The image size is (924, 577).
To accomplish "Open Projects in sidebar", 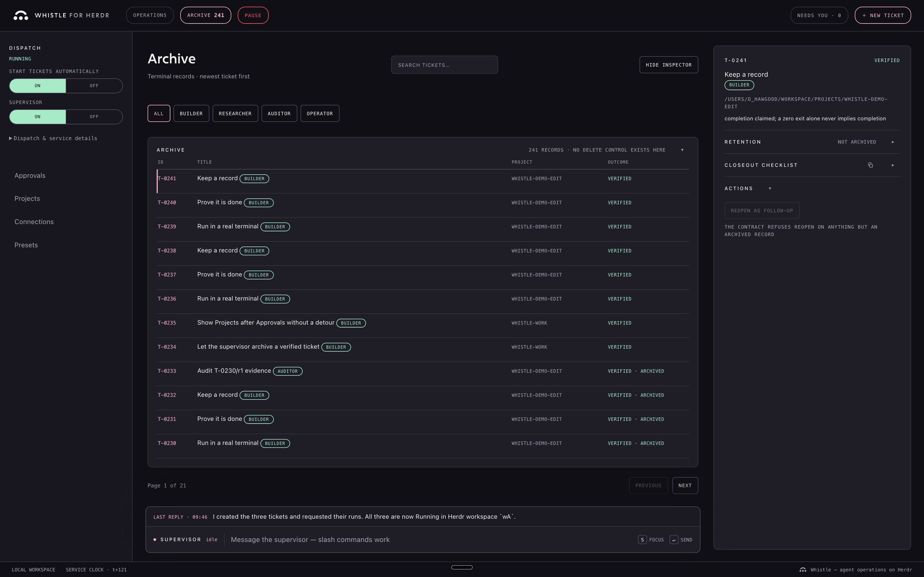I will 27,199.
